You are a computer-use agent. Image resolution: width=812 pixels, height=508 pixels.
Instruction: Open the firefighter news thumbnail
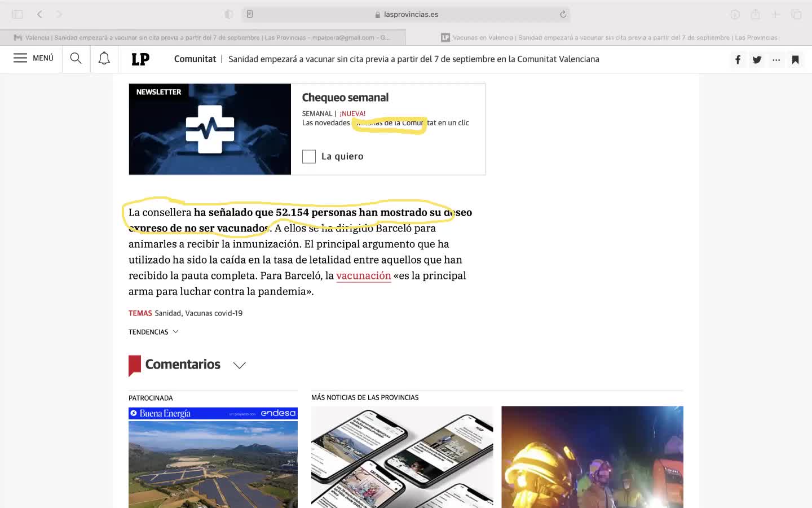(x=592, y=457)
